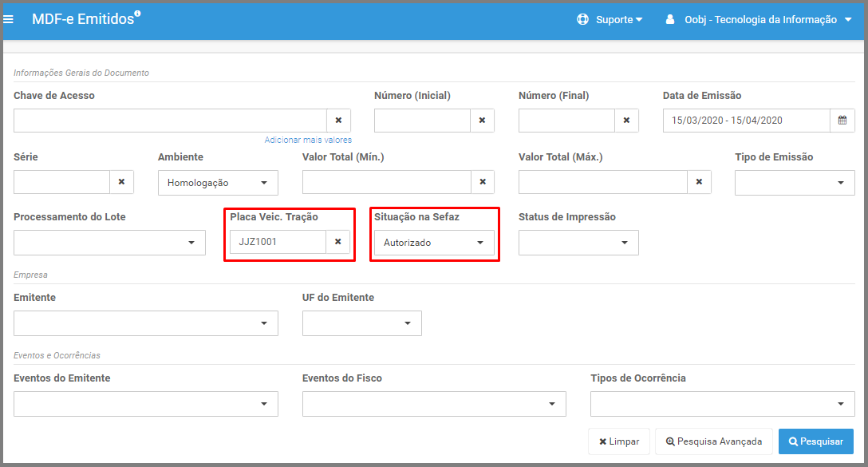Click the info icon beside MDF-e Emitidos
The image size is (868, 467).
pyautogui.click(x=138, y=14)
